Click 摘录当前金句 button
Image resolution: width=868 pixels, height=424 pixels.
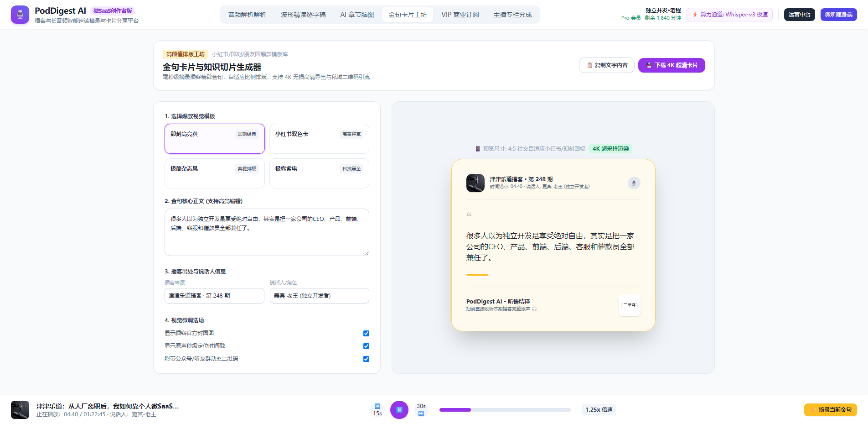click(x=831, y=410)
